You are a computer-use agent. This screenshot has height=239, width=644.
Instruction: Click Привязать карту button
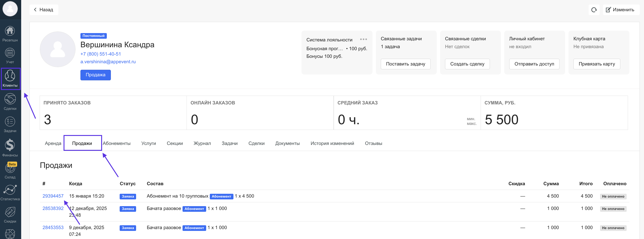pyautogui.click(x=596, y=64)
